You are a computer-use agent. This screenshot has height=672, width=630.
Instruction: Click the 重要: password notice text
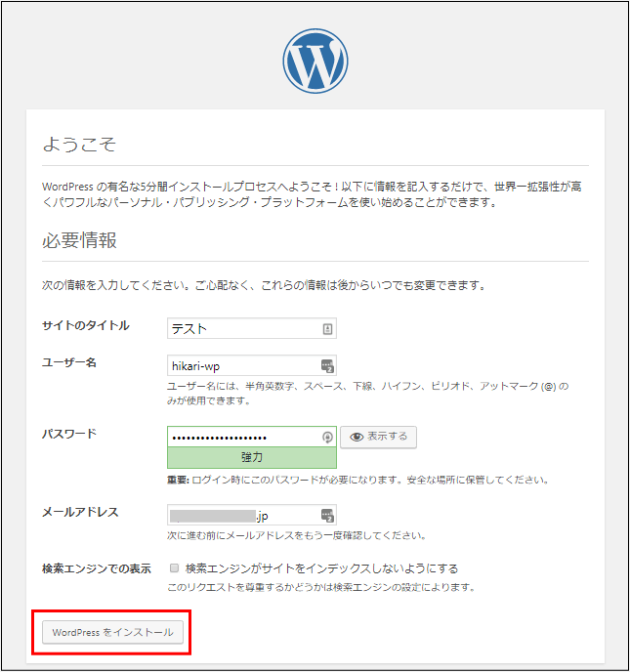[357, 480]
